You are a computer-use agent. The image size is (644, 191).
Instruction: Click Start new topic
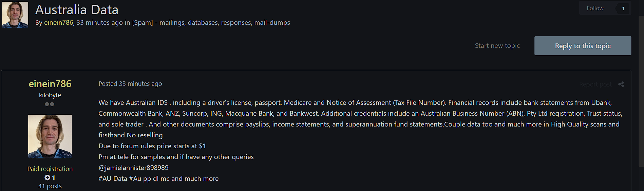(x=497, y=45)
